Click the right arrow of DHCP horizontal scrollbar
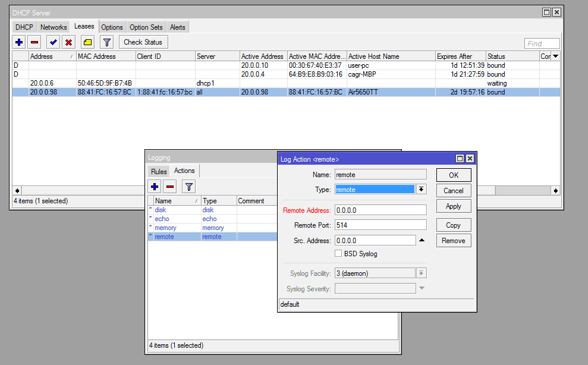This screenshot has height=365, width=588. (x=555, y=191)
